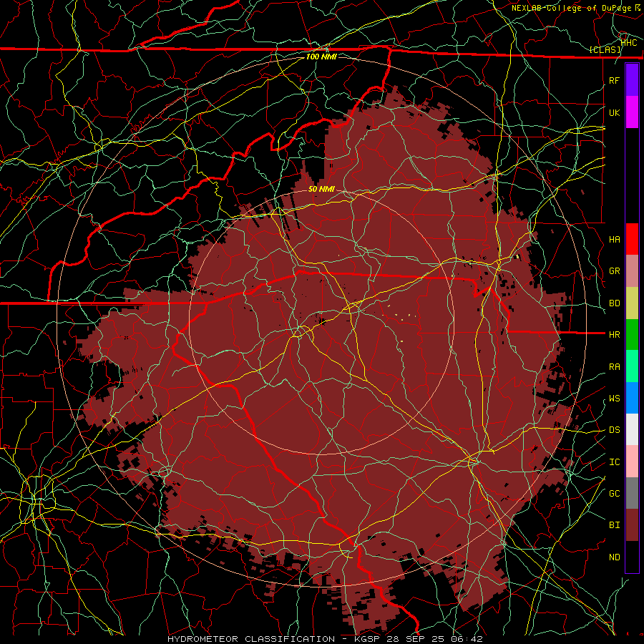The image size is (644, 644).
Task: Click the HR green legend swatch
Action: 632,334
